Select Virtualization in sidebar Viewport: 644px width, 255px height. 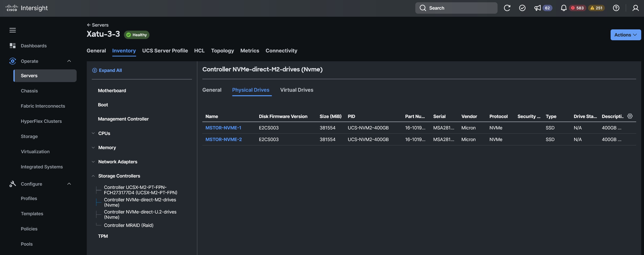pos(35,152)
